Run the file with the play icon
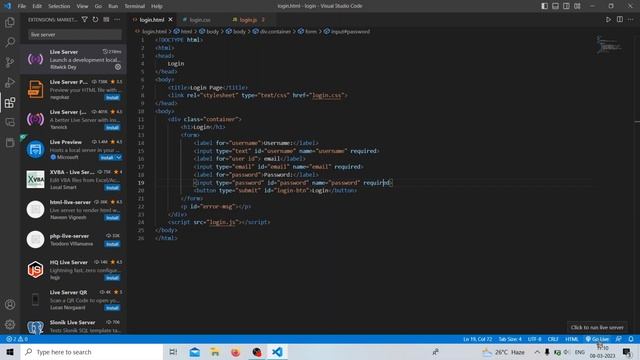This screenshot has height=360, width=640. click(x=608, y=19)
